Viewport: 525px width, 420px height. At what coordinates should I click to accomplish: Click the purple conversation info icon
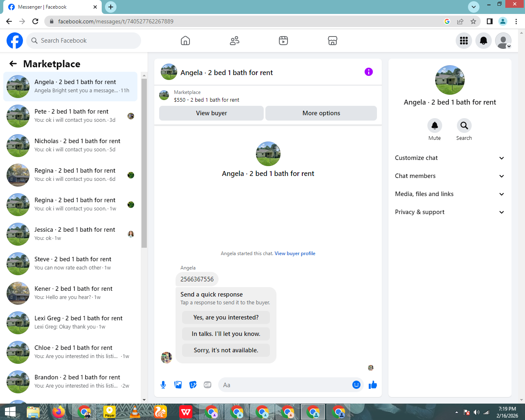(x=369, y=72)
